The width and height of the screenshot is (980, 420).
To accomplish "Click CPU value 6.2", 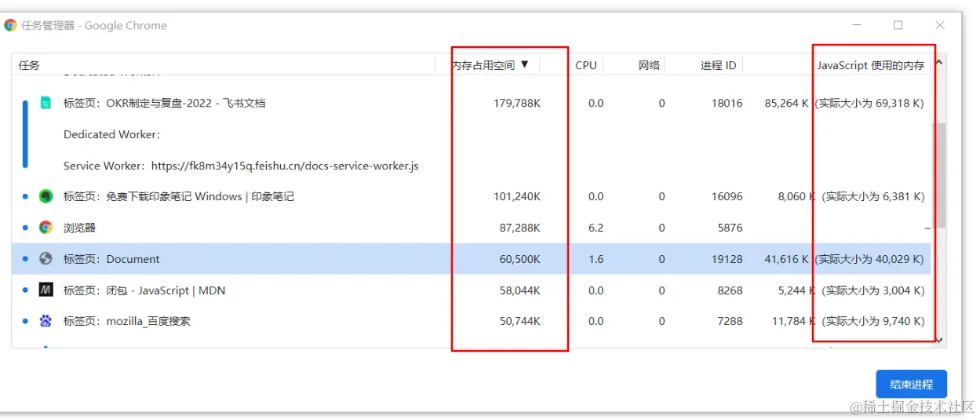I will 596,228.
